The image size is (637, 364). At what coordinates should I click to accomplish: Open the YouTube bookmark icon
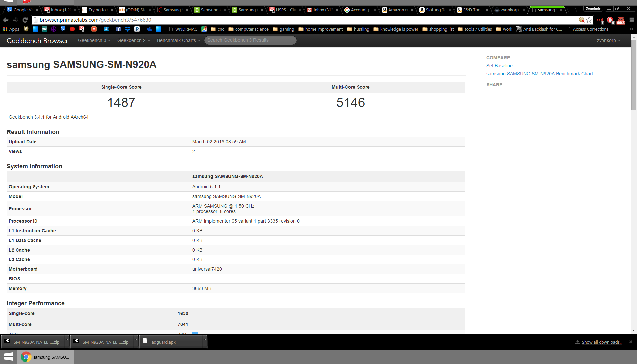pyautogui.click(x=72, y=29)
